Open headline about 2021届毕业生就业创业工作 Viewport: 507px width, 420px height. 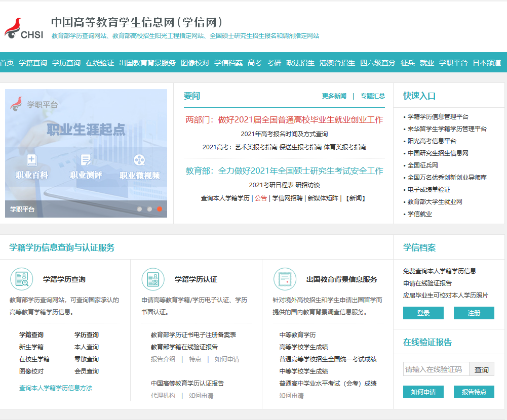[284, 120]
